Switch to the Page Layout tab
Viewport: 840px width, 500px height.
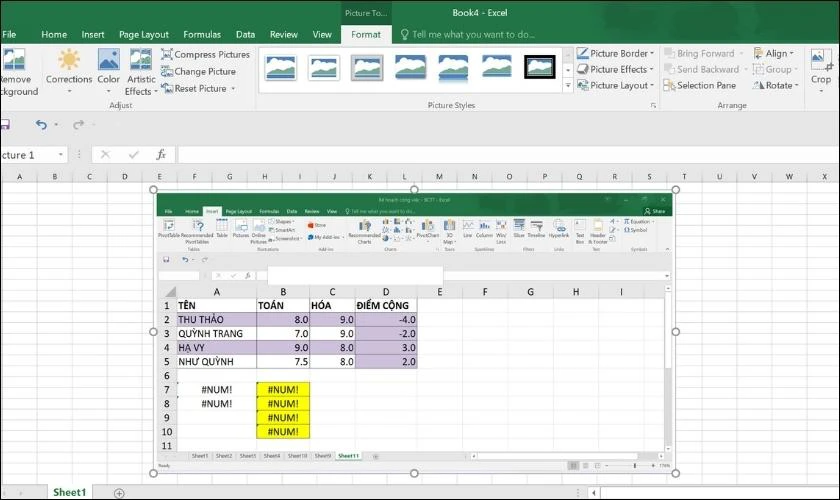coord(144,34)
